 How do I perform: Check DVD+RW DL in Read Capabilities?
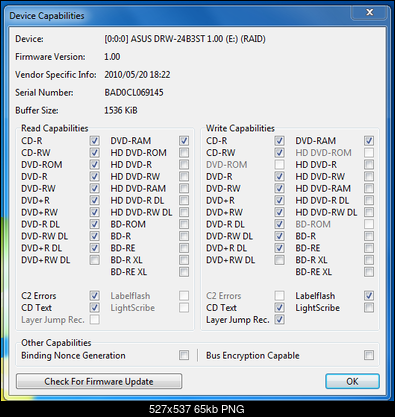[x=95, y=260]
